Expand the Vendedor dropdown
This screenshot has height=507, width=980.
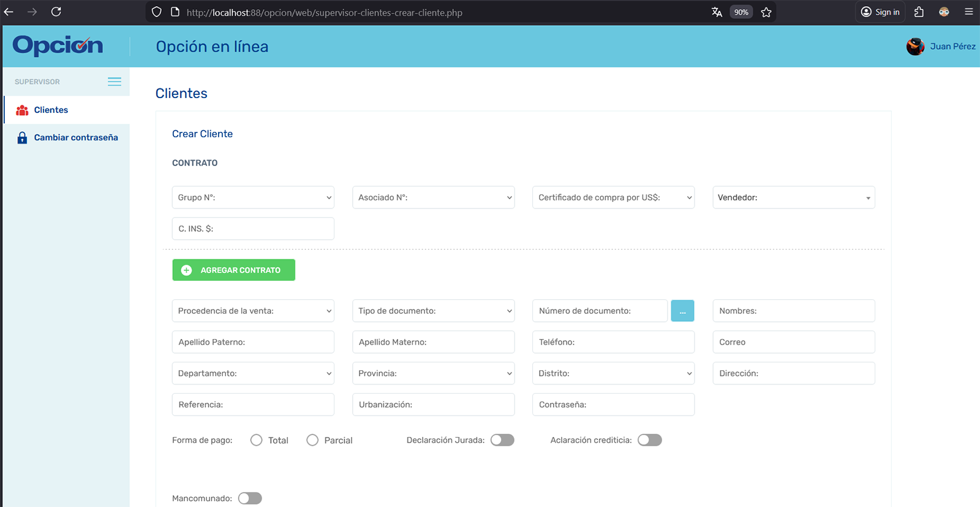793,197
